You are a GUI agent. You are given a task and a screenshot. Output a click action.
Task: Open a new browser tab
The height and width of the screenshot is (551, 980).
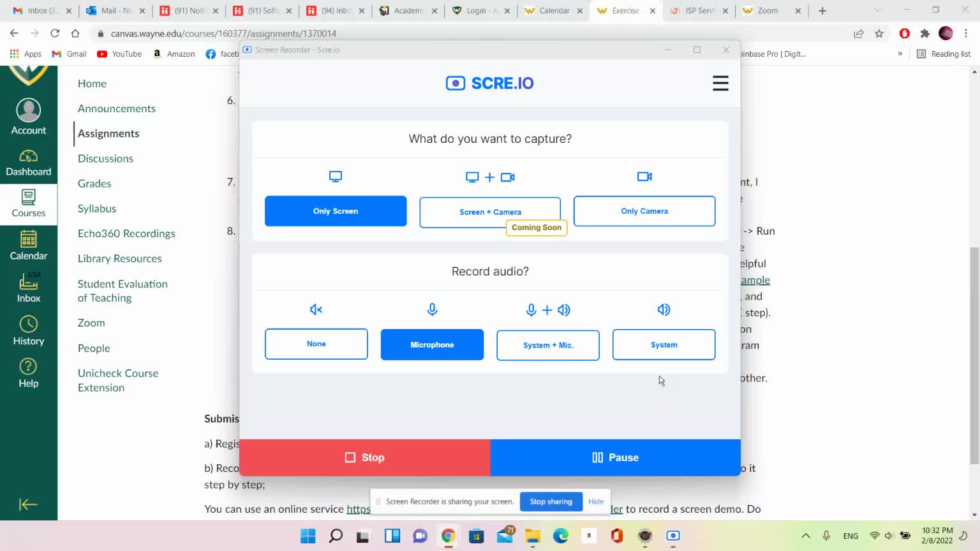pos(822,11)
